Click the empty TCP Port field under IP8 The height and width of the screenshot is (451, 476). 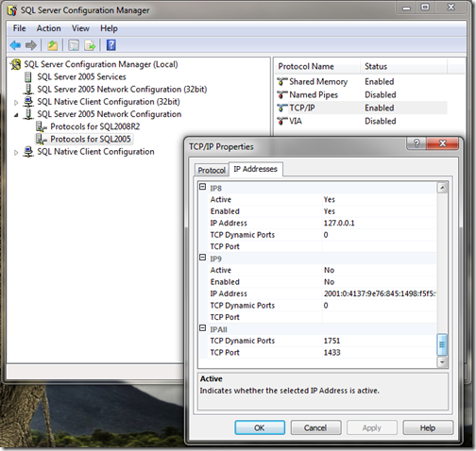click(x=380, y=246)
